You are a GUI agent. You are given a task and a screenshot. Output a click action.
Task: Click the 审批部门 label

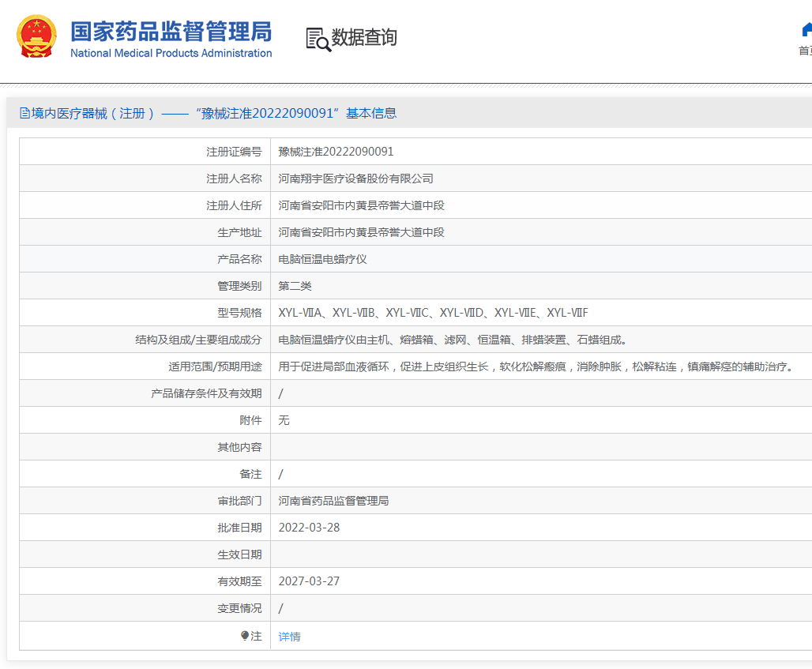[x=240, y=501]
